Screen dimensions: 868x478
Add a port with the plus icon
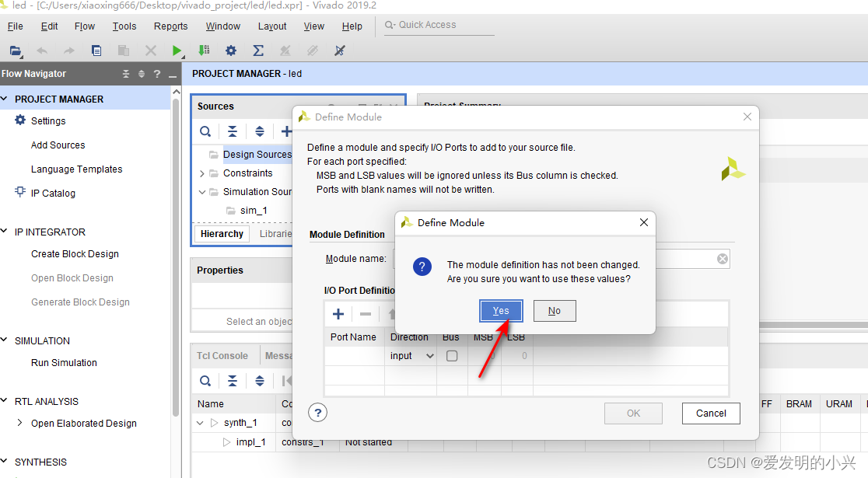(338, 314)
